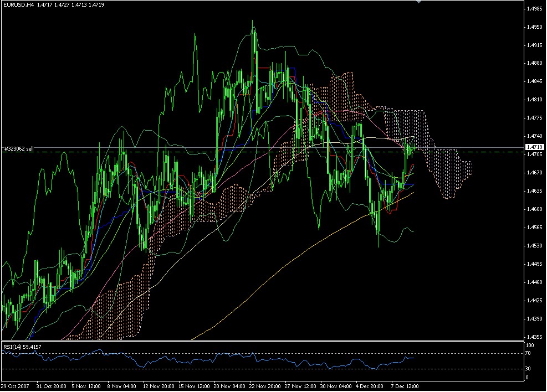This screenshot has width=547, height=392.
Task: Click the 29 Oct 2007 date label
Action: 15,386
